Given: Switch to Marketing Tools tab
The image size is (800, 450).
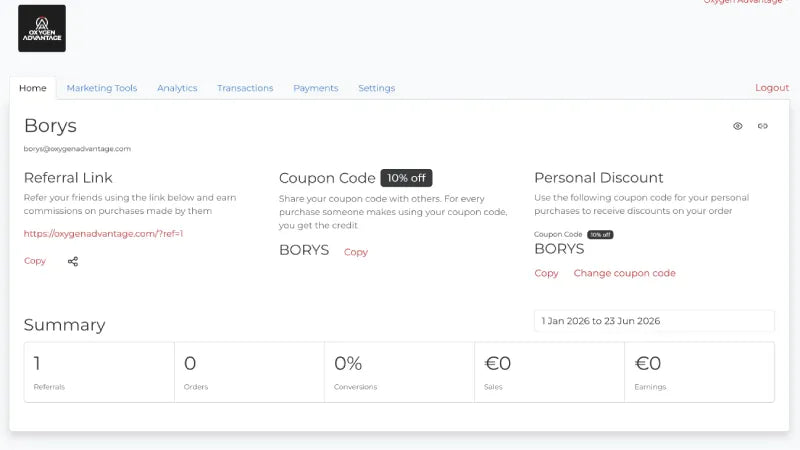Looking at the screenshot, I should pyautogui.click(x=102, y=88).
